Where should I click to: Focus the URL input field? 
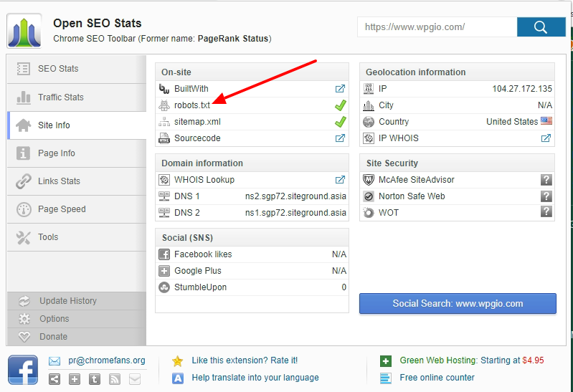pyautogui.click(x=437, y=27)
